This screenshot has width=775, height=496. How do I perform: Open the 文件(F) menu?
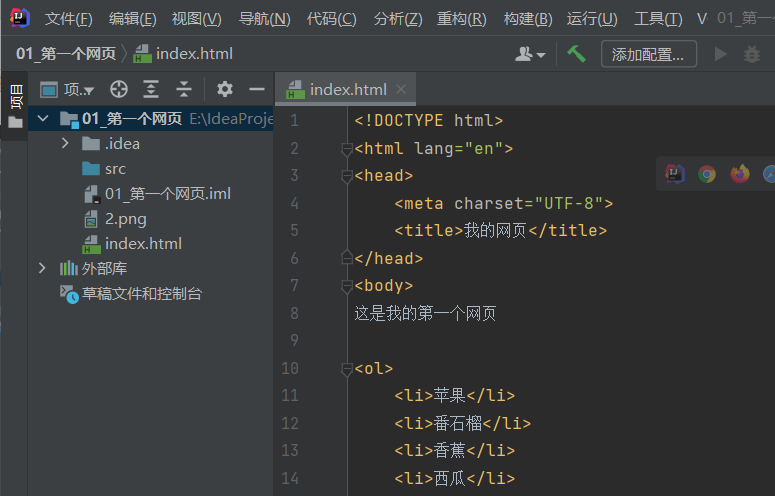pos(68,19)
